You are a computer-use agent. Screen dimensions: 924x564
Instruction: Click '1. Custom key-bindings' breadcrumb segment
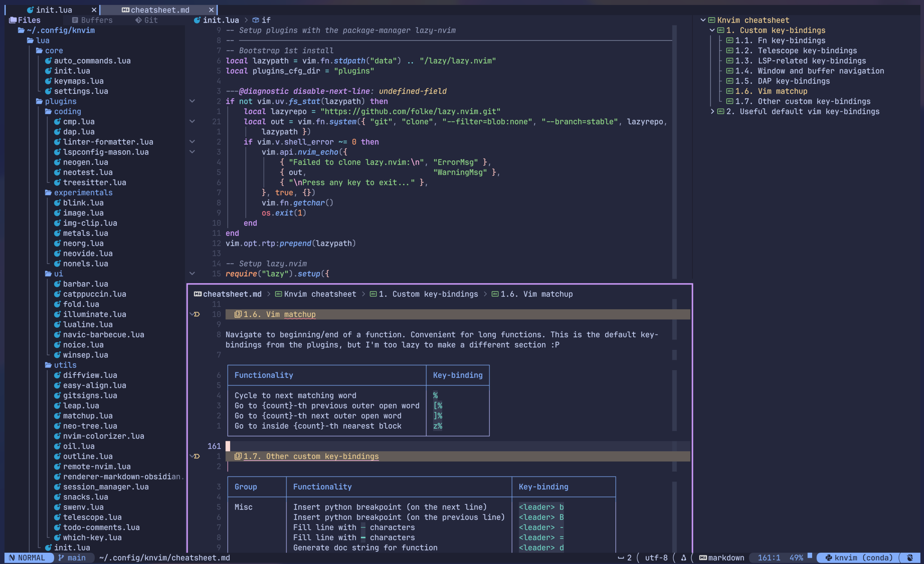[428, 294]
